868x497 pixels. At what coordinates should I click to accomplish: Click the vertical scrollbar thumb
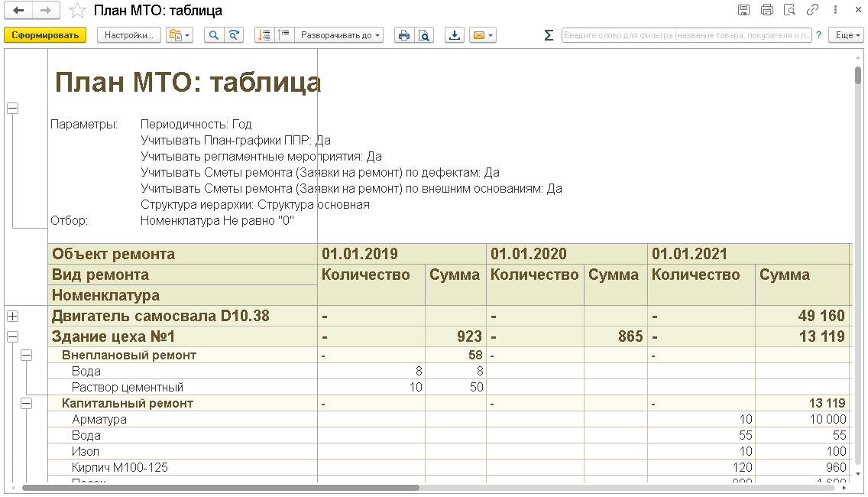[x=858, y=75]
